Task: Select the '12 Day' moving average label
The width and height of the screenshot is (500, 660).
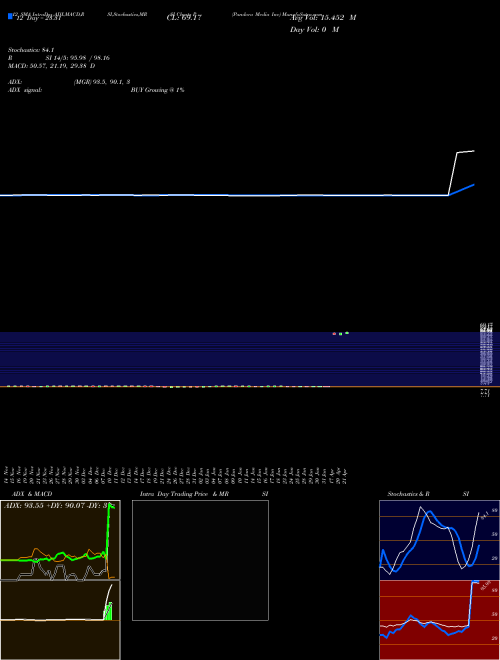Action: [38, 18]
